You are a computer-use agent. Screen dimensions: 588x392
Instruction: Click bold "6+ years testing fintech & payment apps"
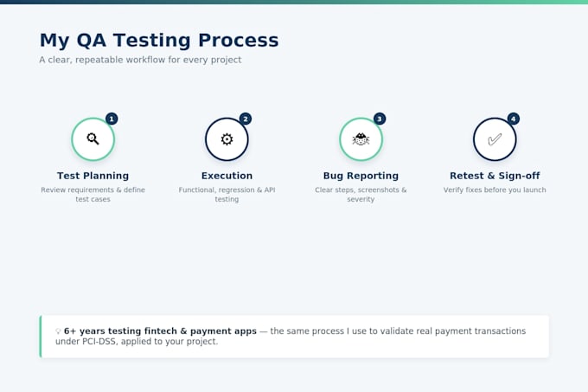click(x=160, y=331)
